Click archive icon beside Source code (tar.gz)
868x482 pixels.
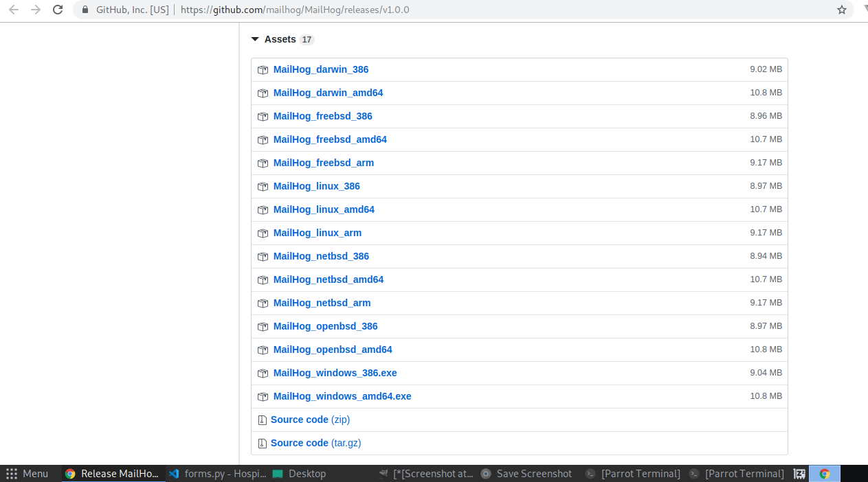pos(262,444)
